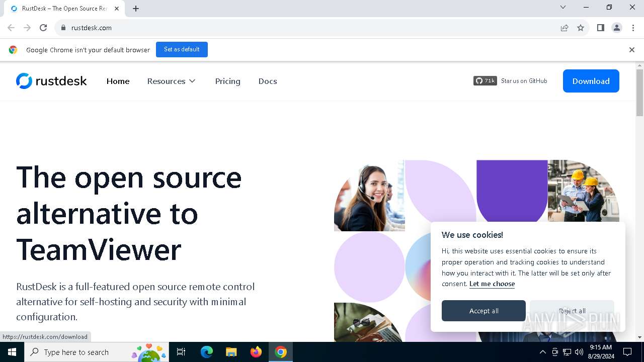Select the RustDesk browser tab

click(x=65, y=9)
